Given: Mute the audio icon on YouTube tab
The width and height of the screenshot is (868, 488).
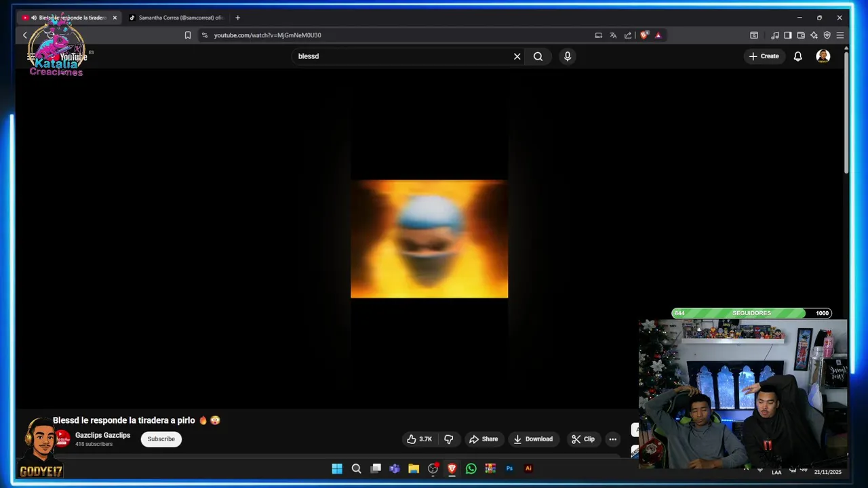Looking at the screenshot, I should point(34,18).
